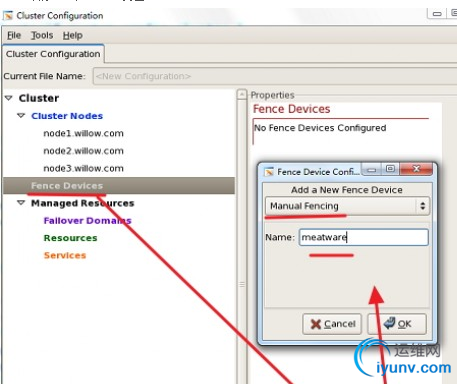Click the OK button's return arrow icon
Viewport: 457px width, 384px height.
(x=389, y=323)
